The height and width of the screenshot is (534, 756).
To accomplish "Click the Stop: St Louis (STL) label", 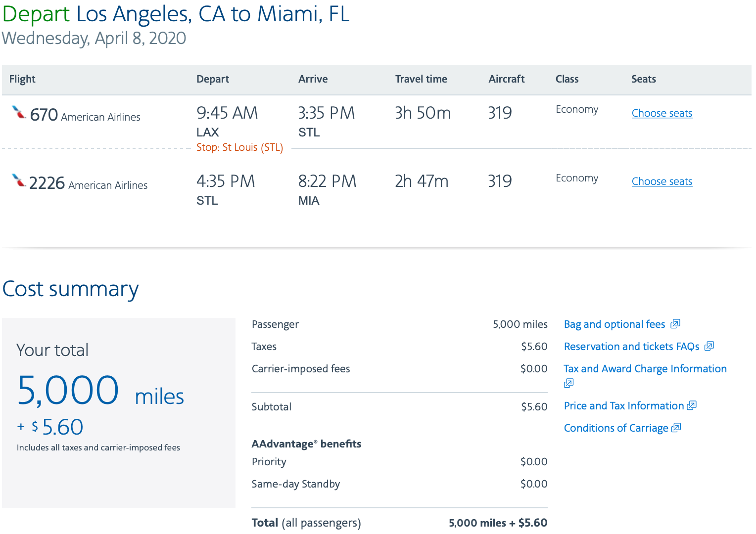I will coord(239,147).
